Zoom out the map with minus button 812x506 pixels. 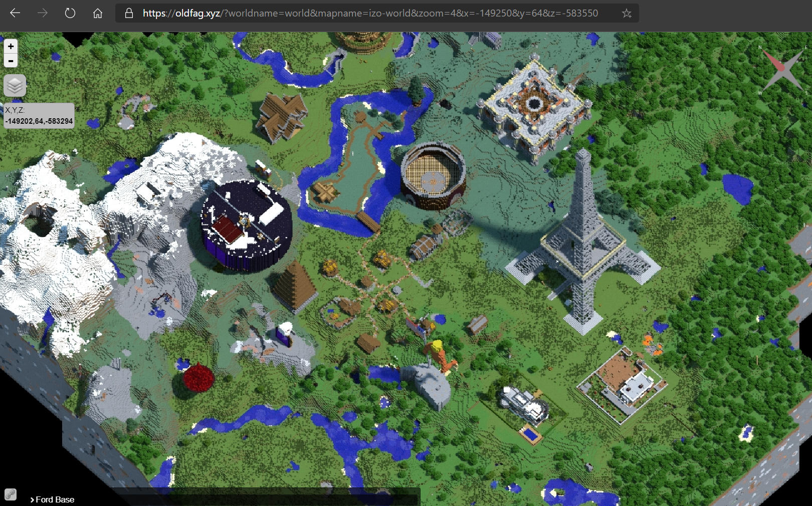point(11,61)
